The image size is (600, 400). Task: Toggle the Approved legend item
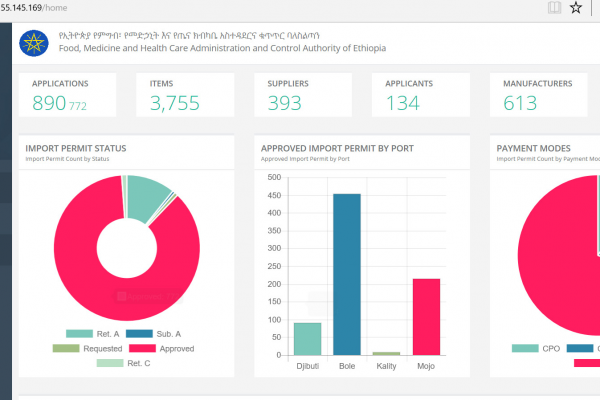pos(160,348)
